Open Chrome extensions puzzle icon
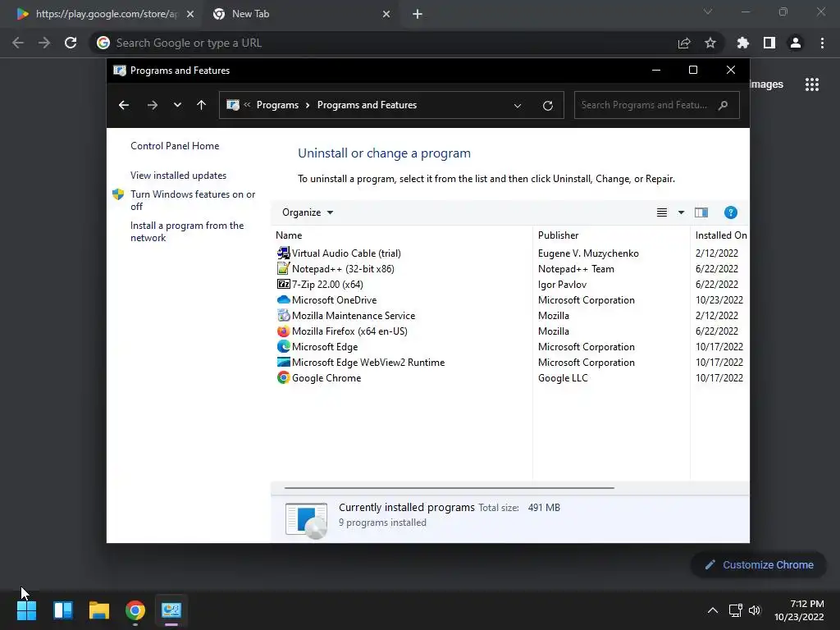Viewport: 840px width, 630px height. click(x=742, y=43)
